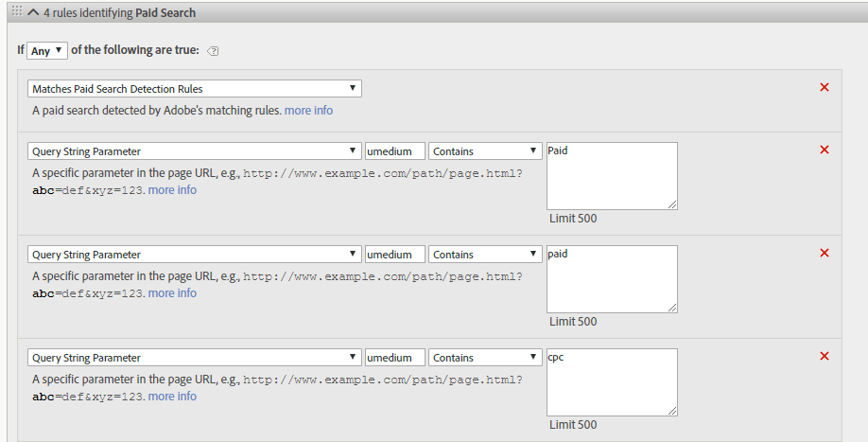Click the umedium field in the 'cpc' rule

(x=394, y=358)
